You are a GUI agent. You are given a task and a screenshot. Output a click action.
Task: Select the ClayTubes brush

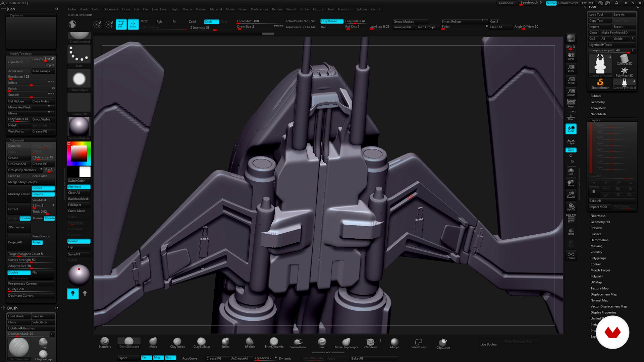177,343
